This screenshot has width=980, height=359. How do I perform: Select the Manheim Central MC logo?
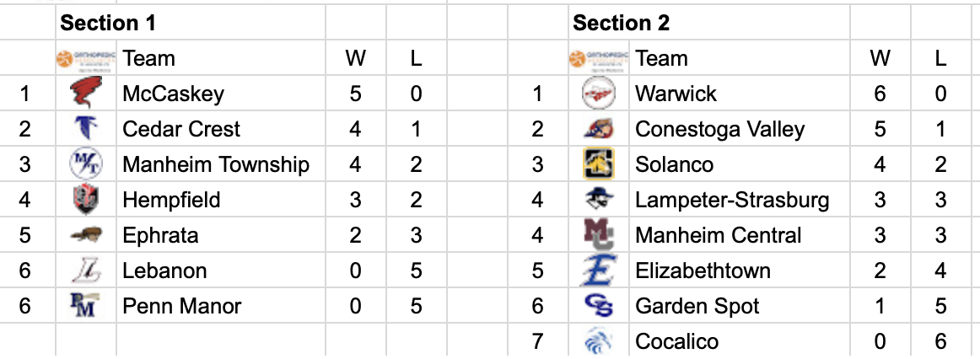[x=598, y=235]
